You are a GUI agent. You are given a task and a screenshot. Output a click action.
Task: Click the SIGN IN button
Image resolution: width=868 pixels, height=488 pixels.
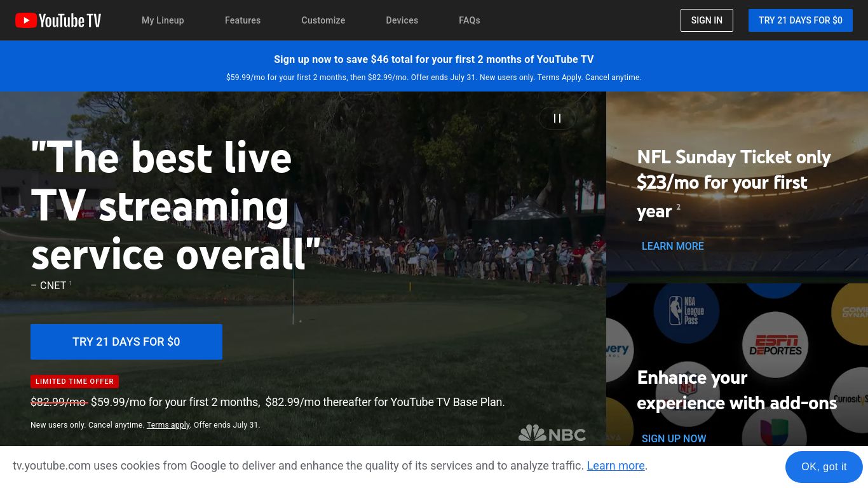point(707,20)
